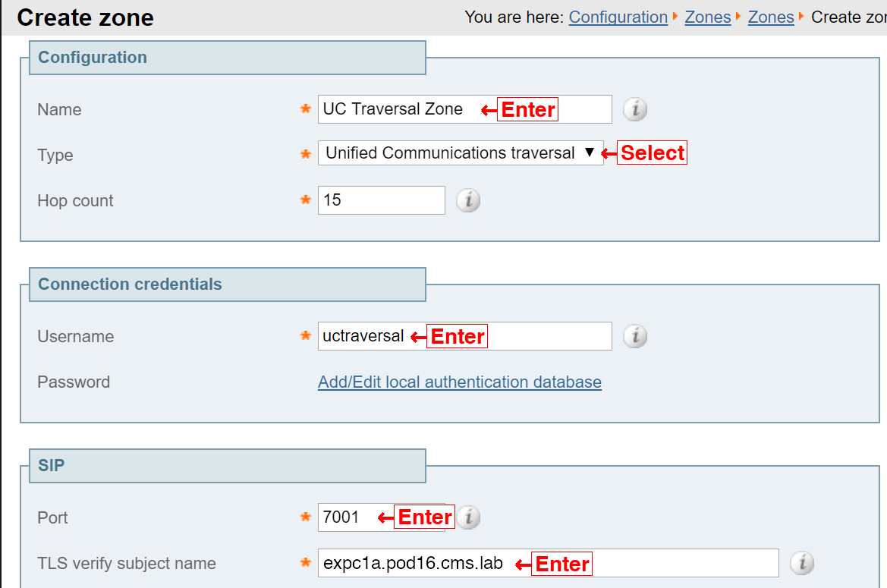This screenshot has width=887, height=588.
Task: Click the second Zones breadcrumb link
Action: [771, 17]
